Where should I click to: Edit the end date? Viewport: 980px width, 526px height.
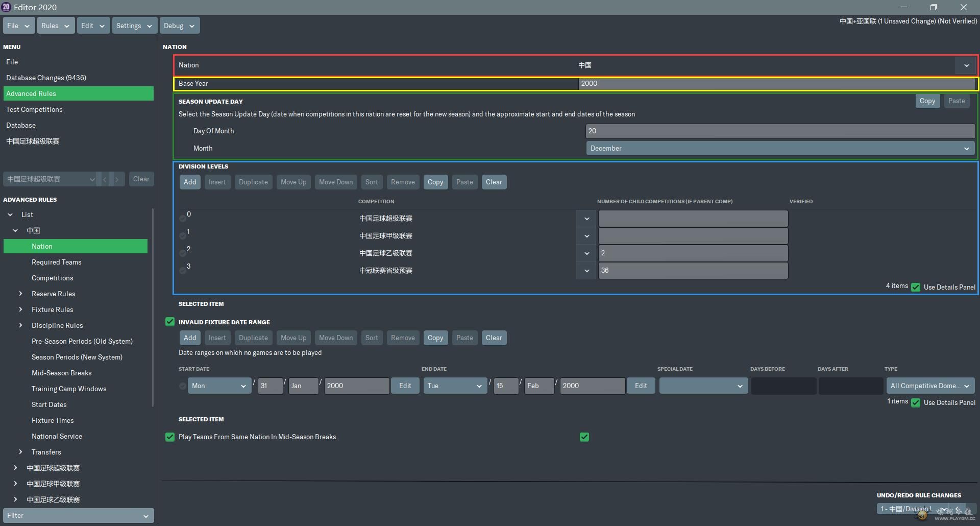click(641, 386)
